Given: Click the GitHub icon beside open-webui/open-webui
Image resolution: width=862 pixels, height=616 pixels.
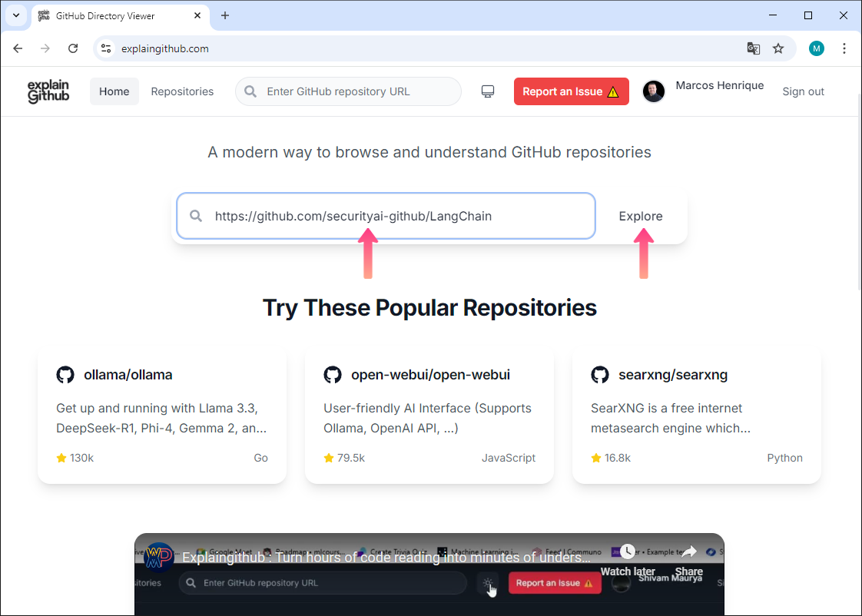Looking at the screenshot, I should pos(333,375).
